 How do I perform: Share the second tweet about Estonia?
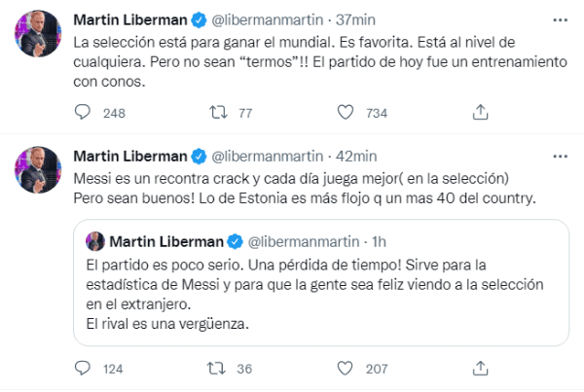pyautogui.click(x=479, y=369)
